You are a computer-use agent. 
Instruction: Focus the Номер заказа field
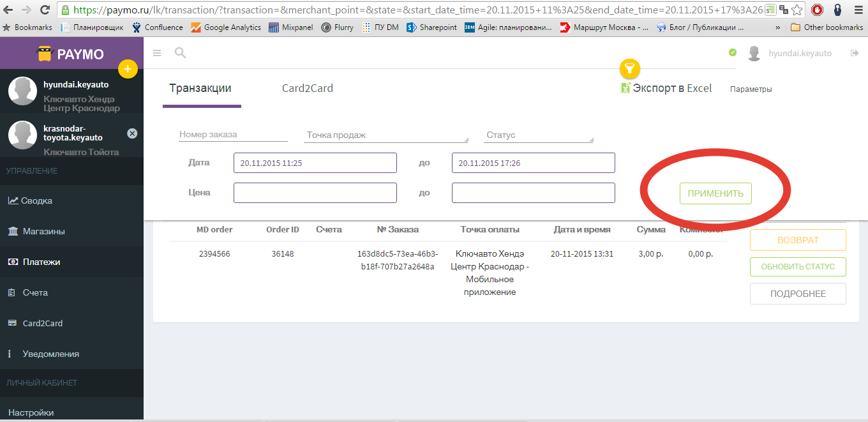click(233, 135)
